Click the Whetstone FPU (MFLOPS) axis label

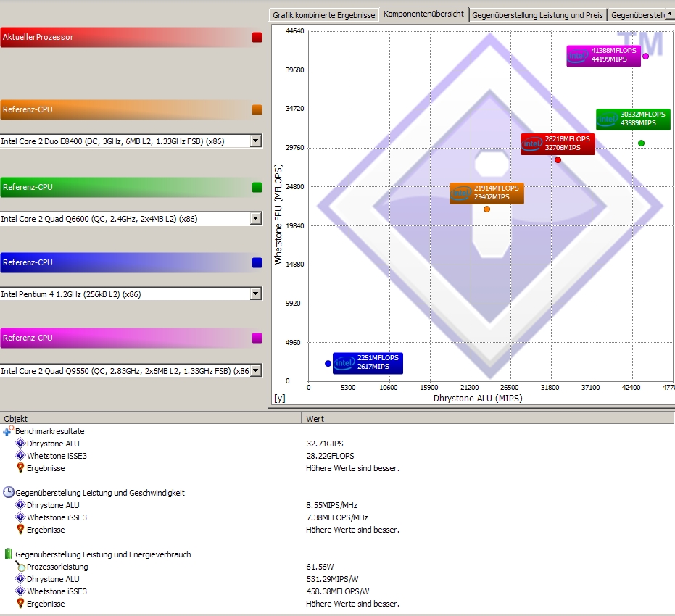point(278,214)
